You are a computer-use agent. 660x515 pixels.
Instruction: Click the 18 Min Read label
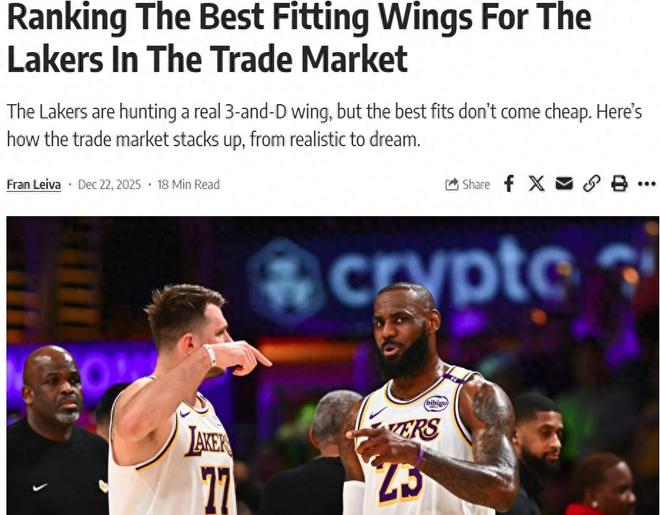coord(189,184)
